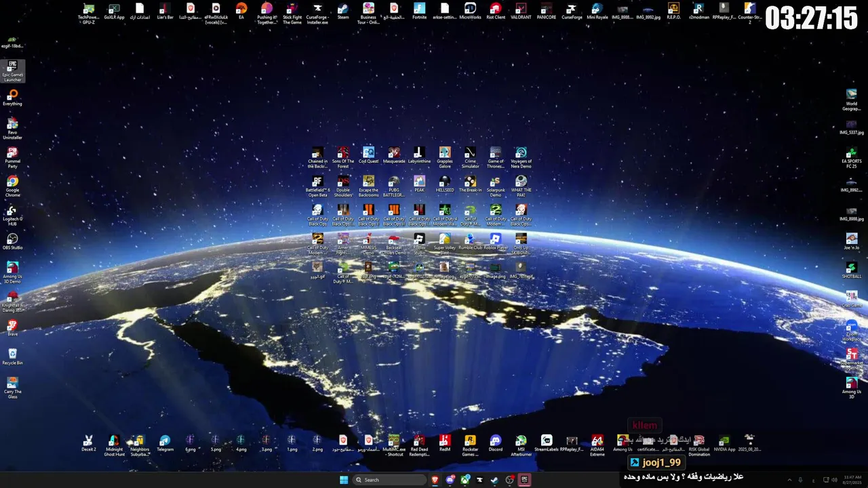
Task: Launch Super Volley Blast shortcut
Action: click(x=445, y=243)
